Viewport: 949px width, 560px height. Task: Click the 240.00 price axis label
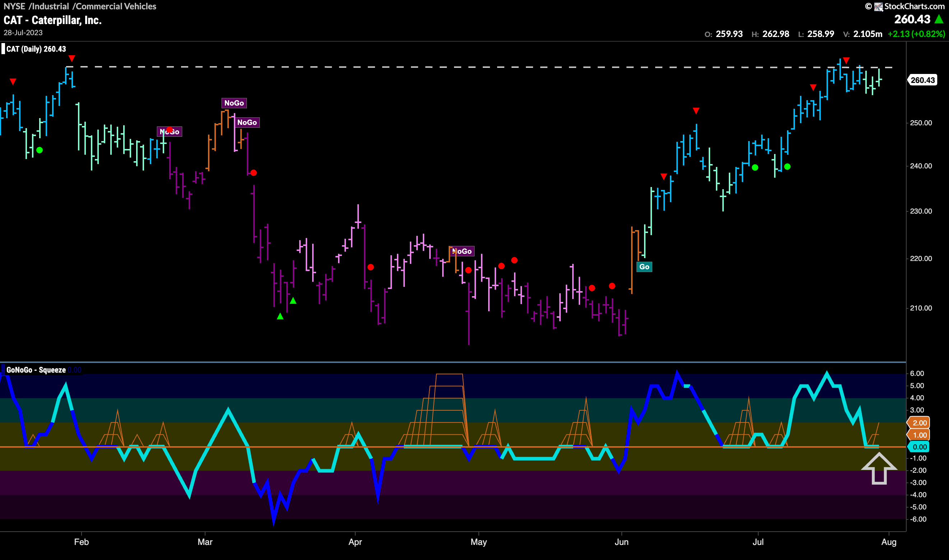[921, 165]
